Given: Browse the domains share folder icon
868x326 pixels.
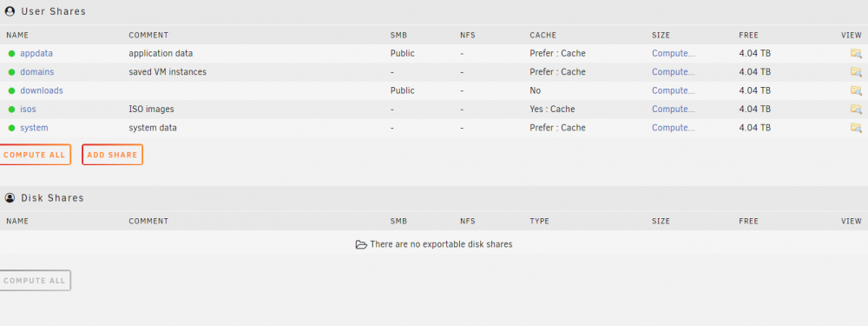Looking at the screenshot, I should pyautogui.click(x=856, y=72).
